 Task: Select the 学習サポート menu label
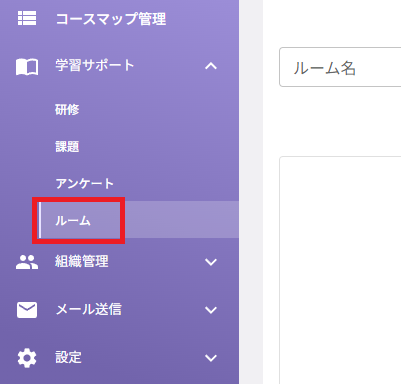pos(95,65)
